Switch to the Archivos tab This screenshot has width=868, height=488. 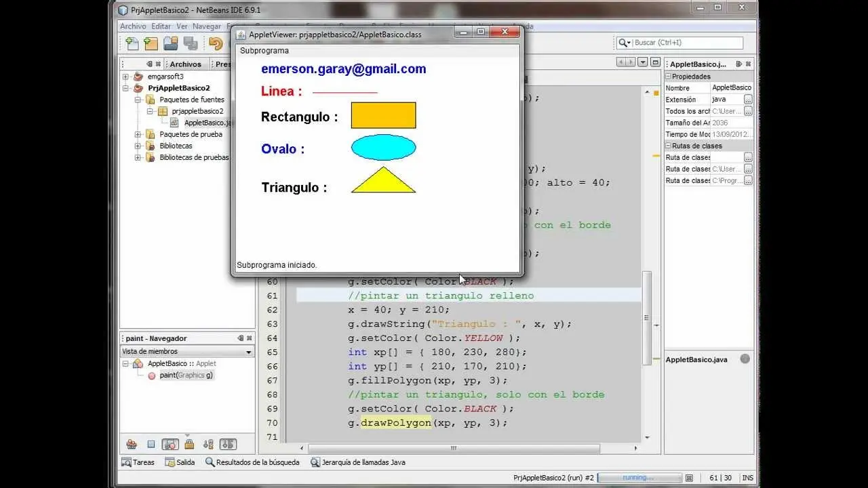pyautogui.click(x=185, y=64)
